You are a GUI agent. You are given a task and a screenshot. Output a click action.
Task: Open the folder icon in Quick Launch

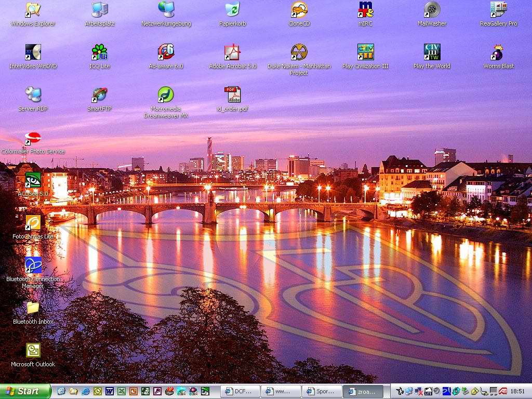(x=74, y=391)
